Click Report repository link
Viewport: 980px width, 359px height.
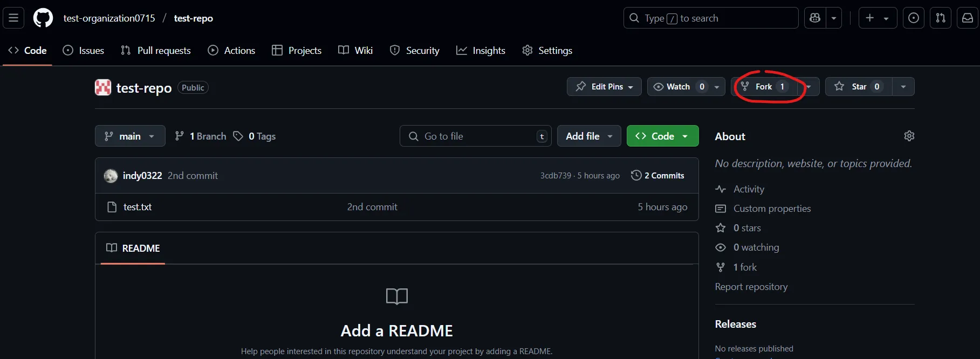point(751,287)
